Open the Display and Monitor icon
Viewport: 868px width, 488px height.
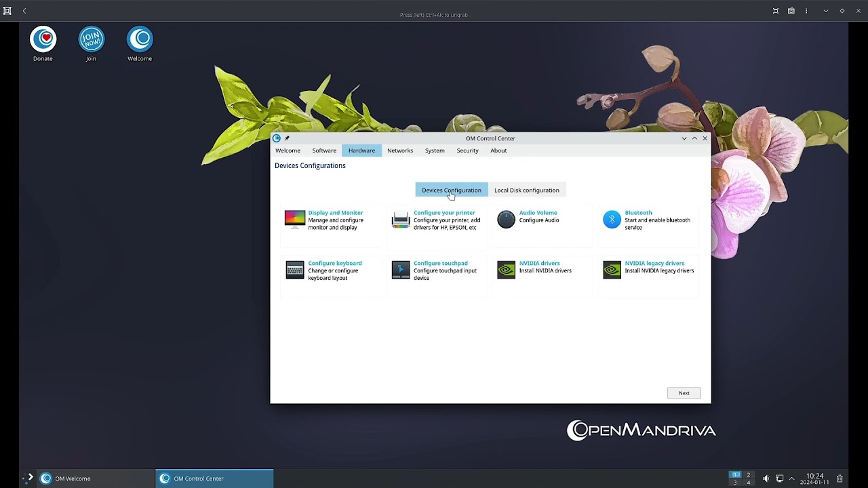295,220
